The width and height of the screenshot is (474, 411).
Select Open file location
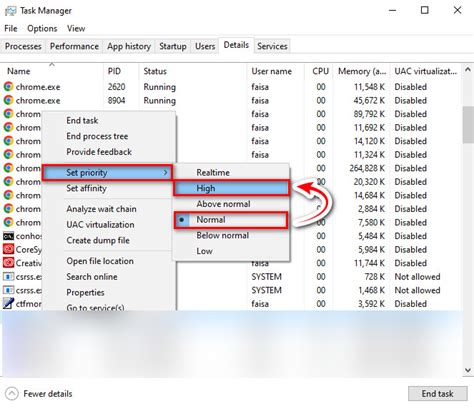tap(100, 261)
